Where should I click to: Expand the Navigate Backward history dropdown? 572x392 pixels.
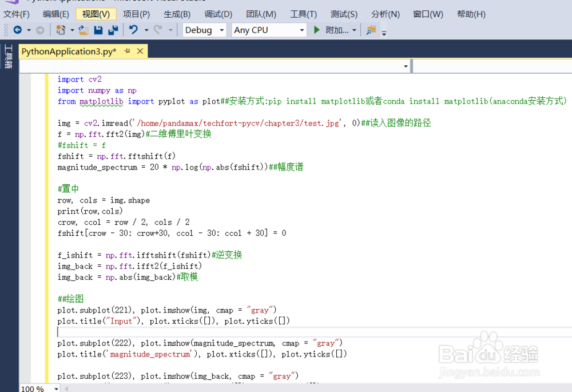pyautogui.click(x=29, y=30)
